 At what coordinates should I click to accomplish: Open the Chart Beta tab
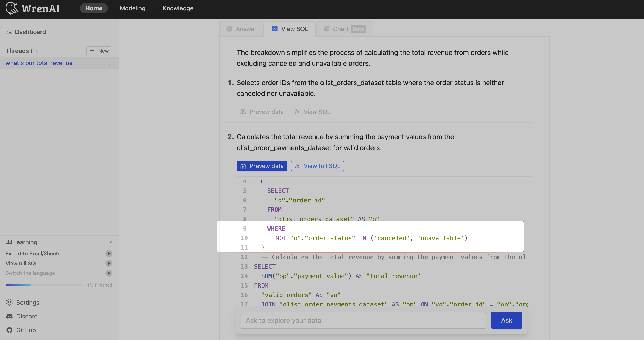tap(345, 29)
